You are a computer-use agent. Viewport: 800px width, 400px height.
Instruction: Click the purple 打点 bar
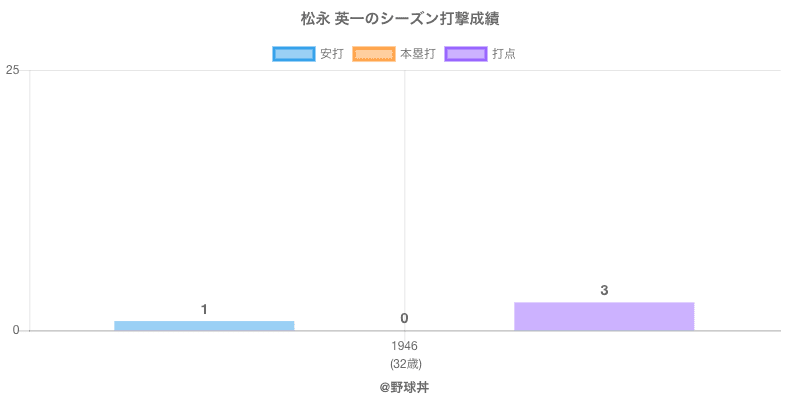pos(604,316)
